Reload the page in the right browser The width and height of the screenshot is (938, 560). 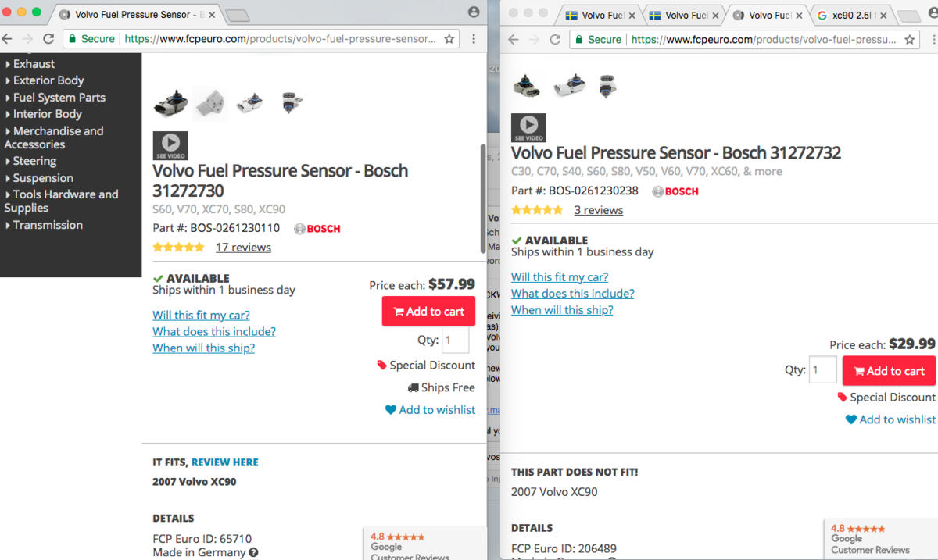click(x=556, y=39)
